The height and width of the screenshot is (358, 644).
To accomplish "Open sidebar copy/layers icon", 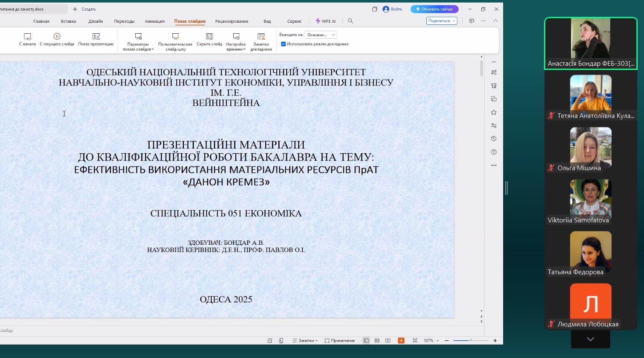I will pyautogui.click(x=494, y=99).
